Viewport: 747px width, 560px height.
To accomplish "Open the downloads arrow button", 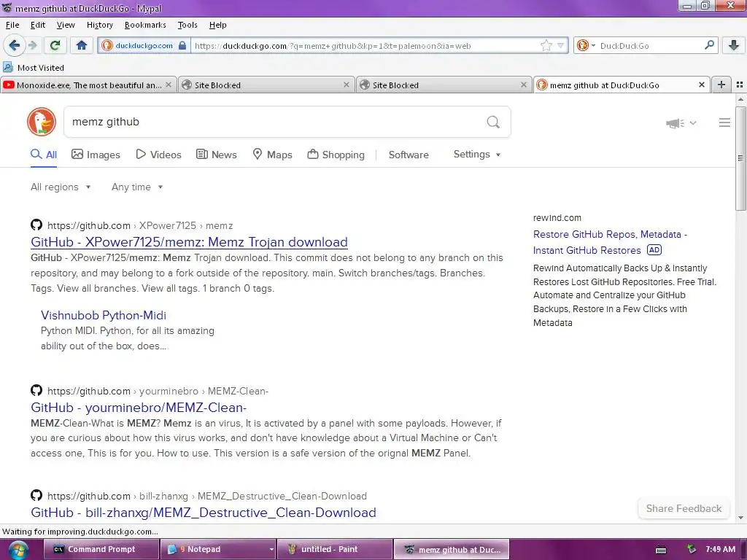I will [734, 45].
